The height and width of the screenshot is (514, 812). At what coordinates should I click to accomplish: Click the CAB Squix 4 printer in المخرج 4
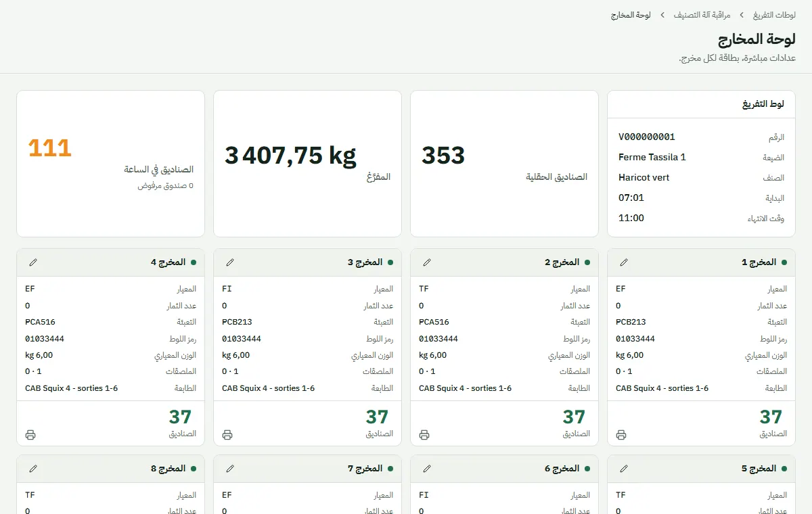(x=71, y=388)
